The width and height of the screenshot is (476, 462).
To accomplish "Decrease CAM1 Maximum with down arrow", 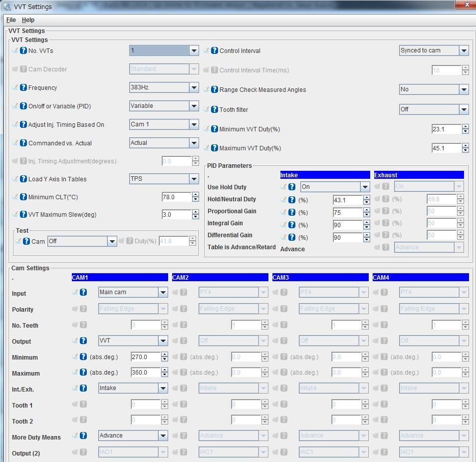I will (x=165, y=375).
